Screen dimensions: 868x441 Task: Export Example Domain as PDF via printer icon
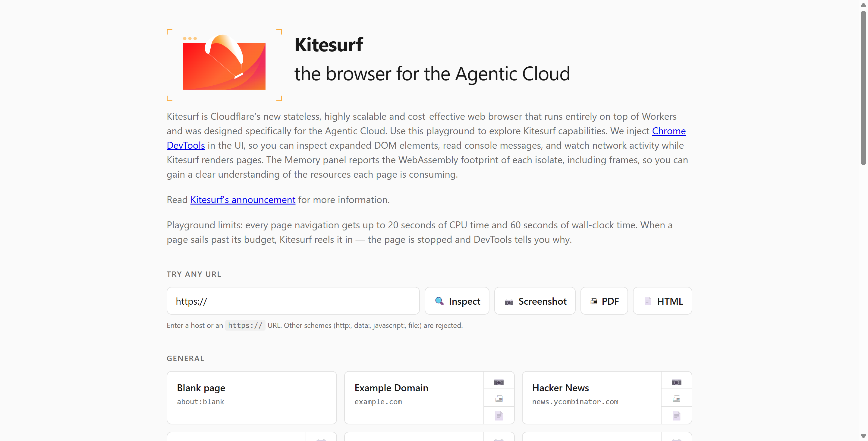(x=499, y=399)
